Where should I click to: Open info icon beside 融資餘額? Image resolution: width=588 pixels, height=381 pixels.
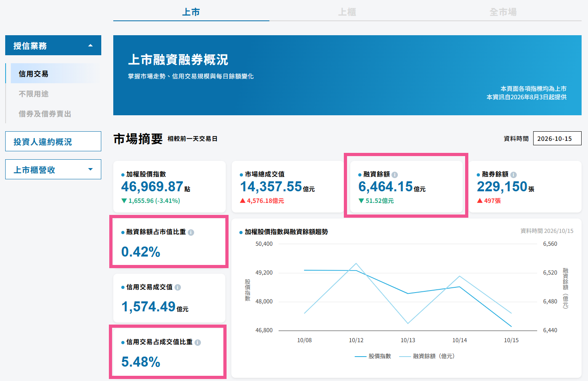tap(395, 174)
